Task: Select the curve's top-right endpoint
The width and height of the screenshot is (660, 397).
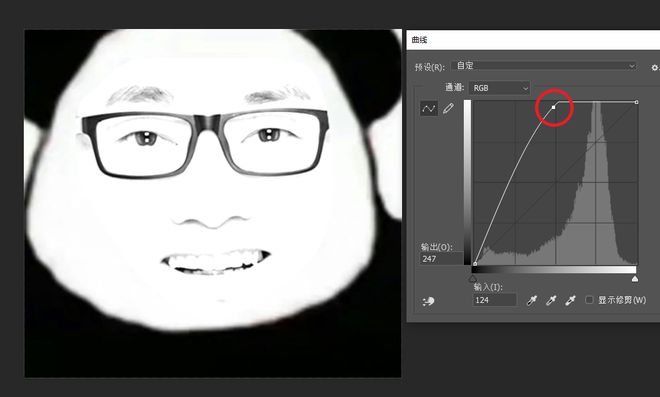Action: pyautogui.click(x=636, y=102)
